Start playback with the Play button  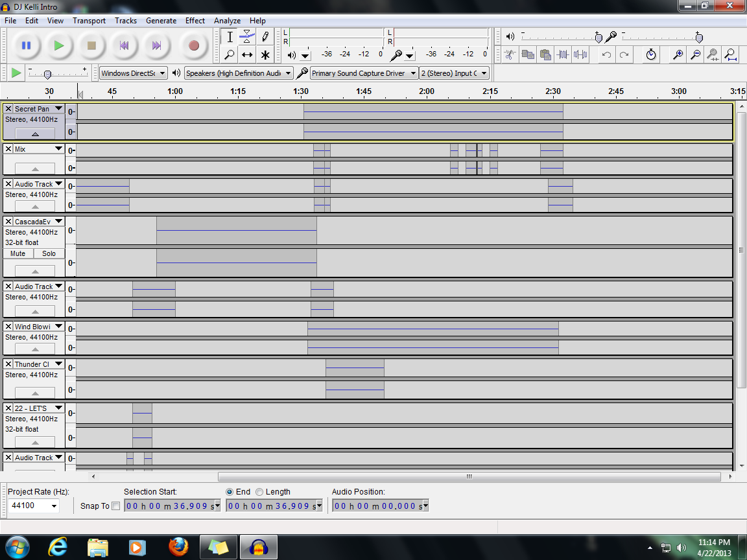59,45
